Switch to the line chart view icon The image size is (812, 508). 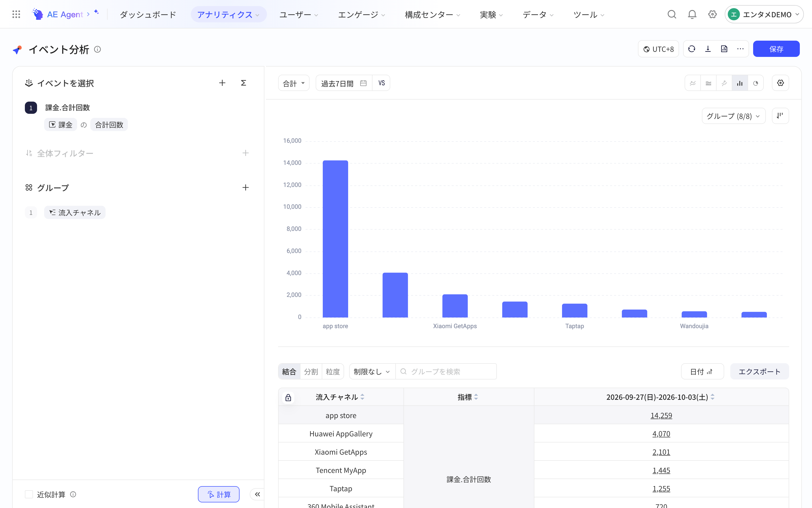click(693, 83)
